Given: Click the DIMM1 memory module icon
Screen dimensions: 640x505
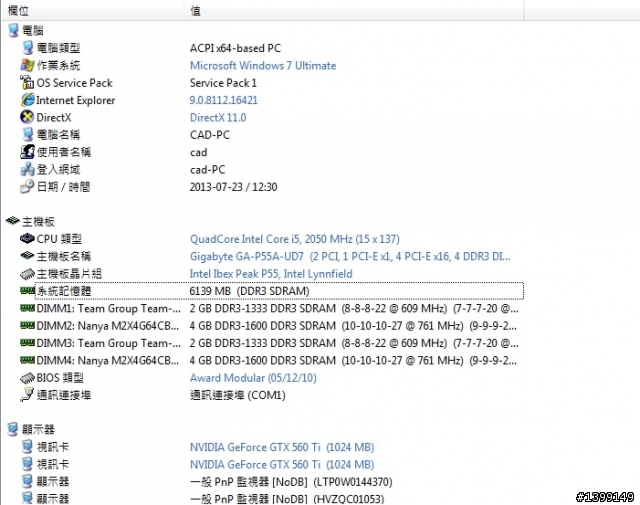Looking at the screenshot, I should pos(27,308).
